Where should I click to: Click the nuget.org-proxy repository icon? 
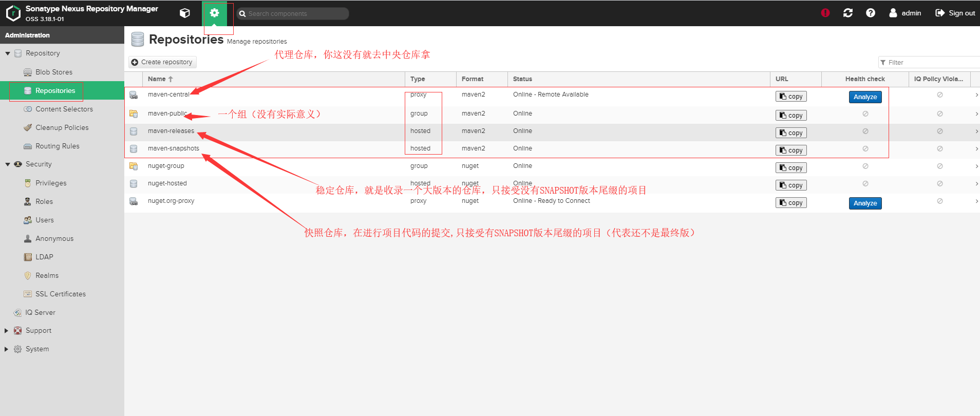click(x=134, y=201)
